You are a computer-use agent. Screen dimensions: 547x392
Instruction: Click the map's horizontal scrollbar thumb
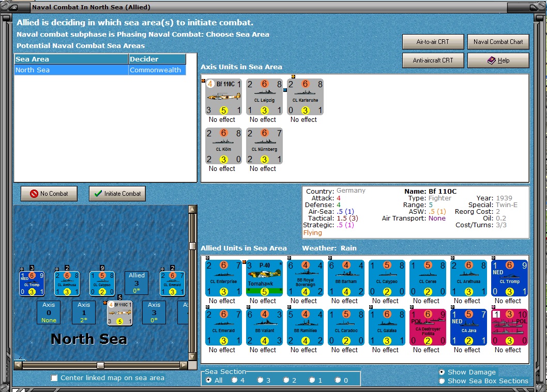pos(100,365)
